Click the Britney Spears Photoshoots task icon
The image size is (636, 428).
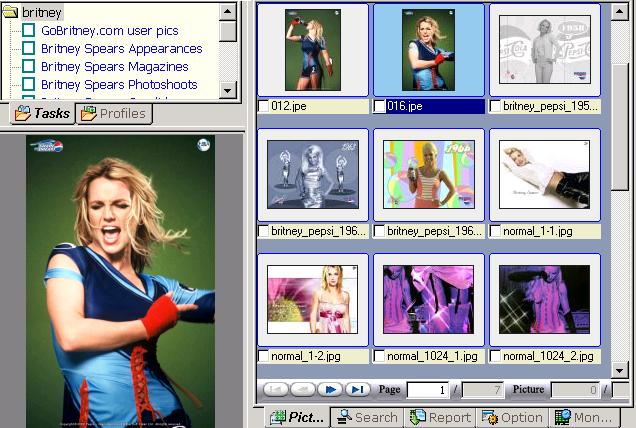pos(29,85)
